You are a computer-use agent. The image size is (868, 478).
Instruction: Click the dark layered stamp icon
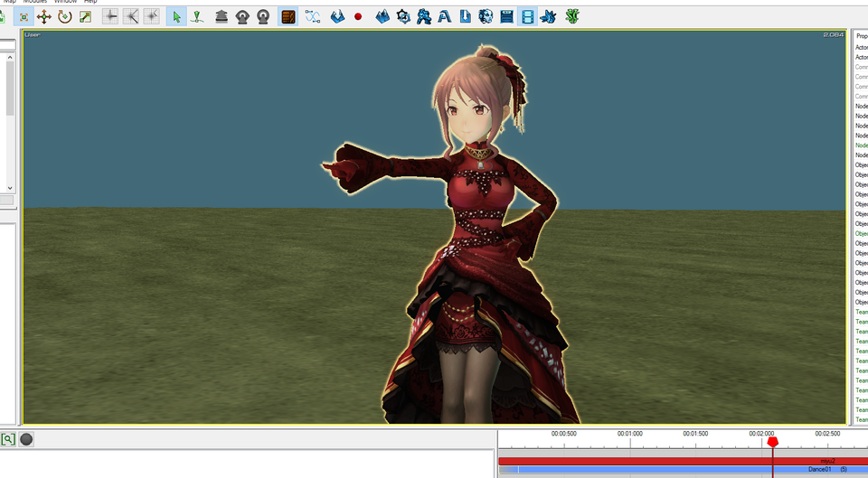tap(222, 16)
